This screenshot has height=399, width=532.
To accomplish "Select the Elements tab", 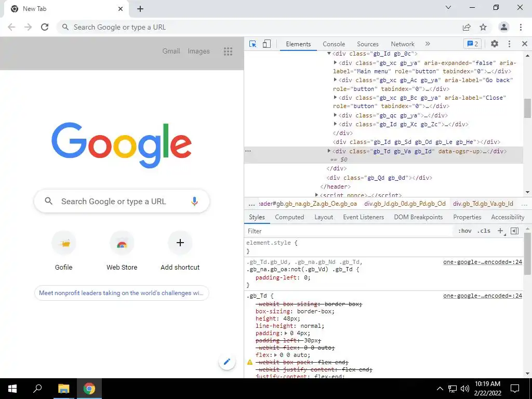I will coord(298,44).
